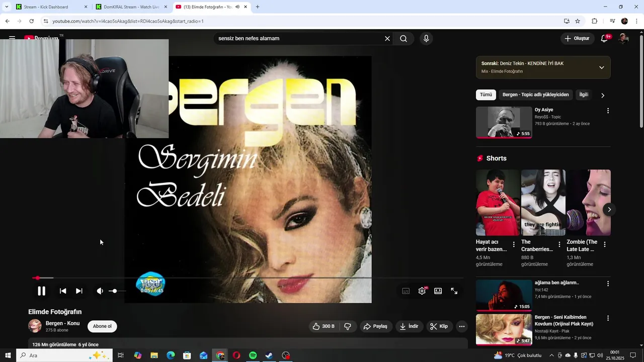The height and width of the screenshot is (362, 644).
Task: Open the Oluştur create menu
Action: (577, 38)
